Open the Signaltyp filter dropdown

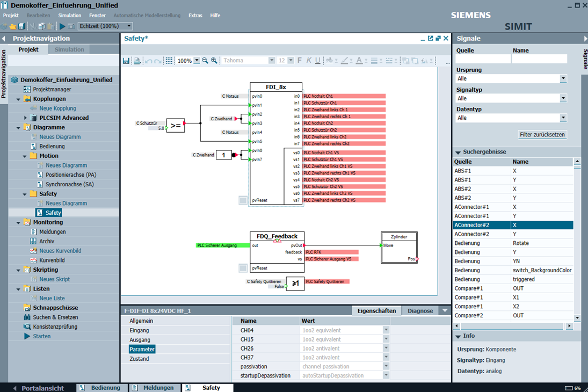[x=563, y=98]
